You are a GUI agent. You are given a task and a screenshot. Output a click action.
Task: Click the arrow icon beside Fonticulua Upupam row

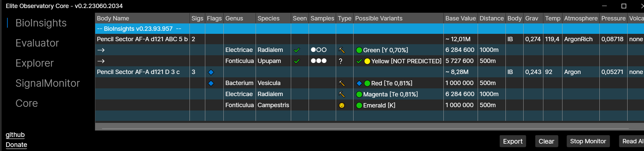[101, 61]
